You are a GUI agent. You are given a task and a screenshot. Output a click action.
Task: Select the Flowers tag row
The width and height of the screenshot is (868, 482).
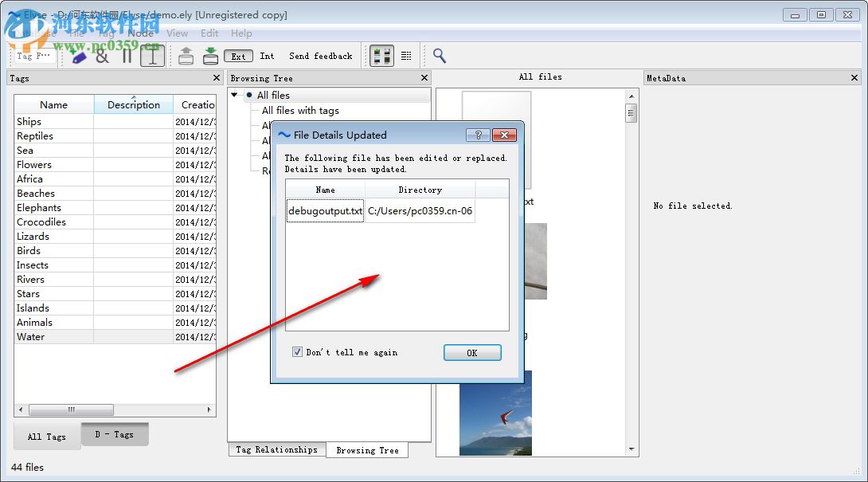click(x=115, y=165)
